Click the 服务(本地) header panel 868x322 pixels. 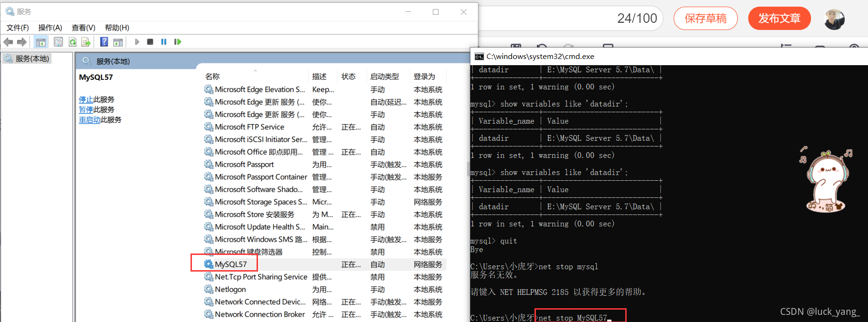tap(273, 60)
